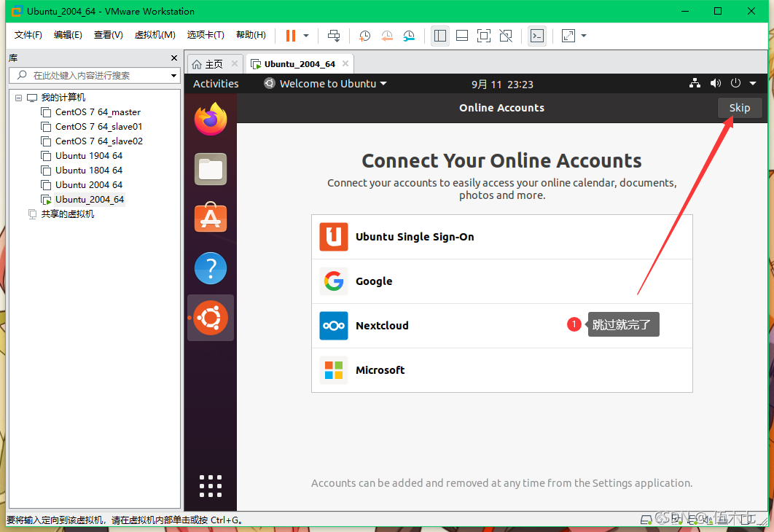Pause the virtual machine with orange pause icon
The width and height of the screenshot is (774, 532).
[x=291, y=36]
